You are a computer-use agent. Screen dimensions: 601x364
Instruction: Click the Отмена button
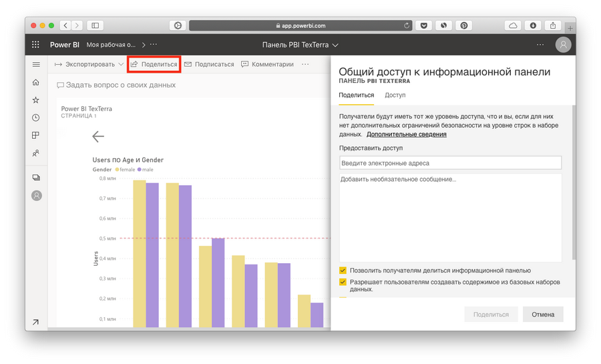click(x=543, y=314)
